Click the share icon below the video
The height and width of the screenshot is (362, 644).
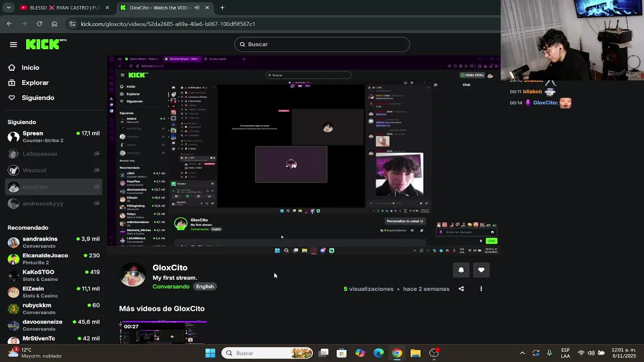[461, 289]
